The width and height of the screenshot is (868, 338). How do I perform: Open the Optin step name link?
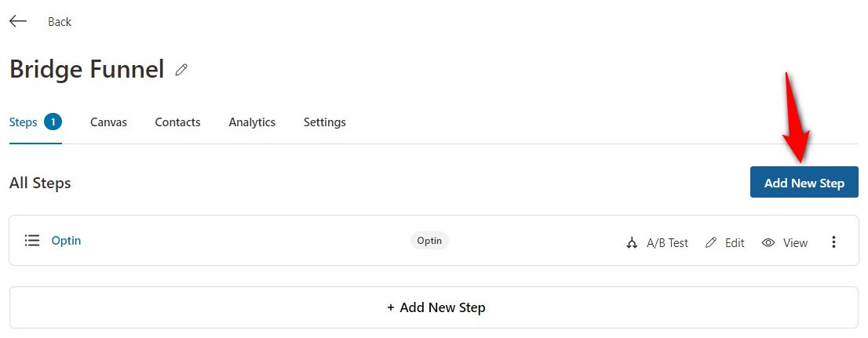[66, 241]
